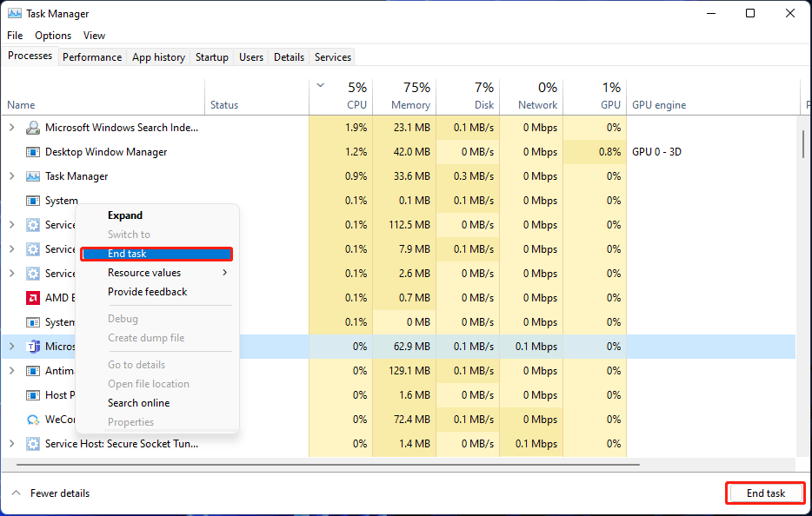This screenshot has height=516, width=812.
Task: Switch to the Users tab
Action: (251, 57)
